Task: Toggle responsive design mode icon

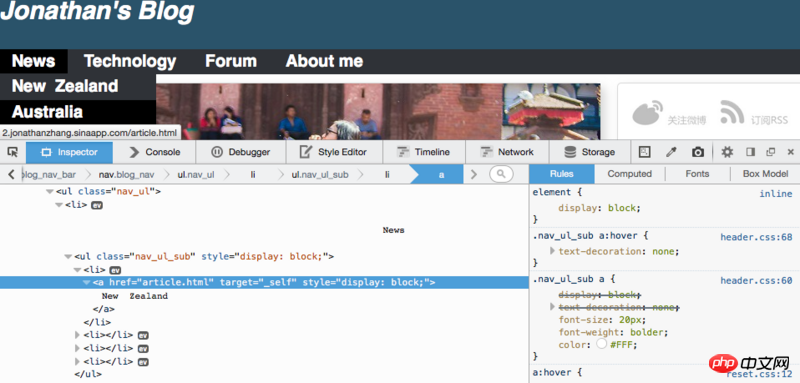Action: [x=645, y=152]
